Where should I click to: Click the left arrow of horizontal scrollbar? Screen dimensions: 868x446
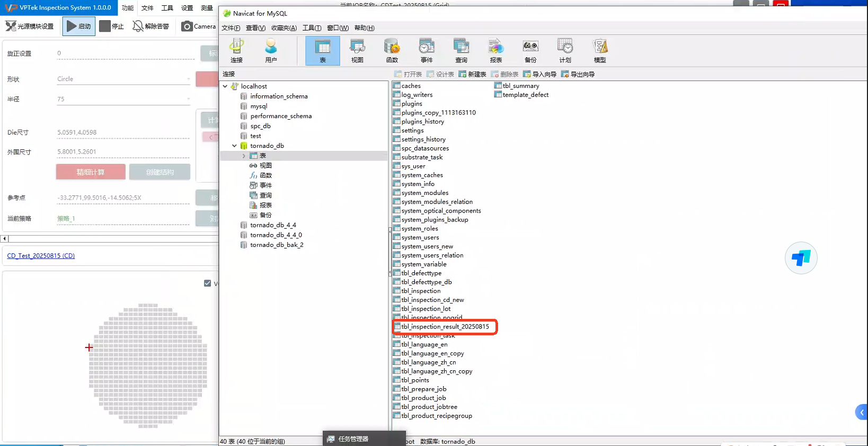point(5,239)
